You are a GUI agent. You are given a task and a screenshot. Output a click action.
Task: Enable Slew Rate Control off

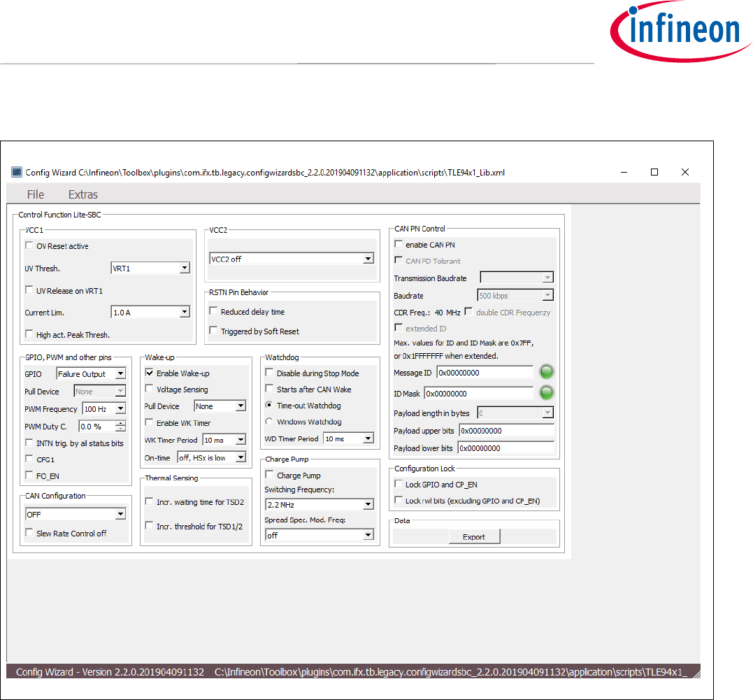tap(29, 533)
